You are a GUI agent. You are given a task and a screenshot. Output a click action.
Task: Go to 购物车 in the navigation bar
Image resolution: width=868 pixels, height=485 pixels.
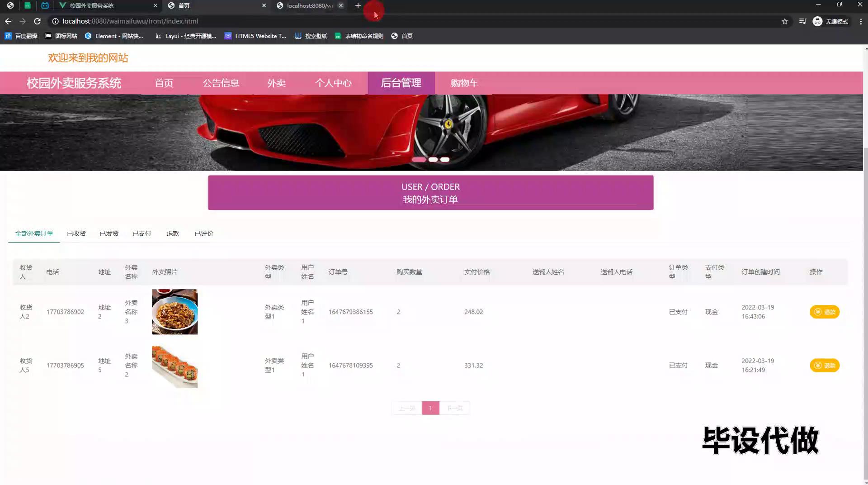464,83
